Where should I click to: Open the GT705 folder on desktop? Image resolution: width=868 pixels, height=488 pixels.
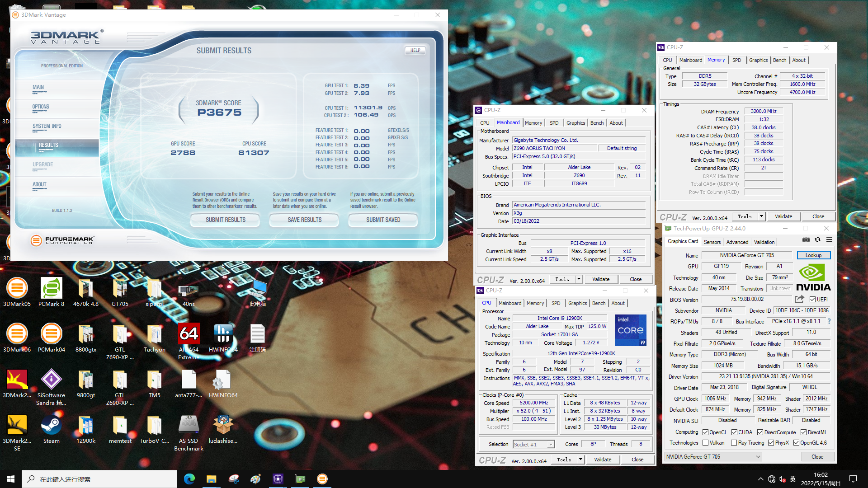point(120,292)
